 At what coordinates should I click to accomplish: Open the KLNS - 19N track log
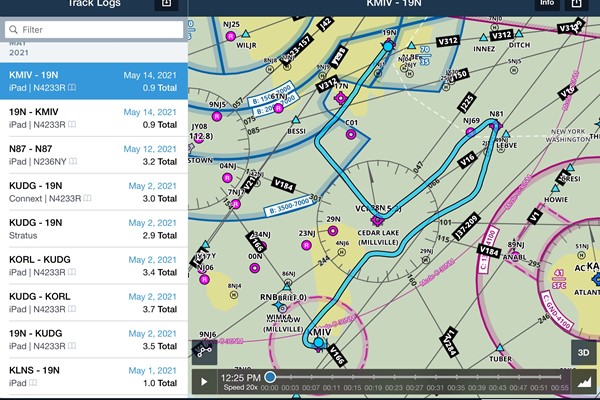pos(93,376)
